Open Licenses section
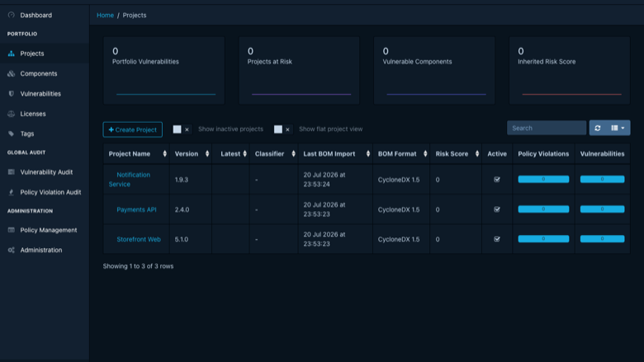The height and width of the screenshot is (362, 644). [x=33, y=114]
